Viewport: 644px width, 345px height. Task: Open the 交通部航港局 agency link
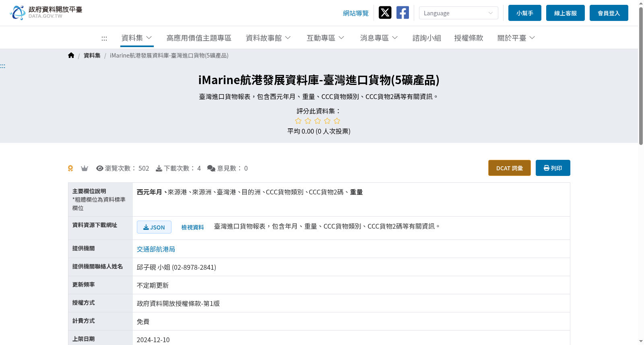[156, 249]
